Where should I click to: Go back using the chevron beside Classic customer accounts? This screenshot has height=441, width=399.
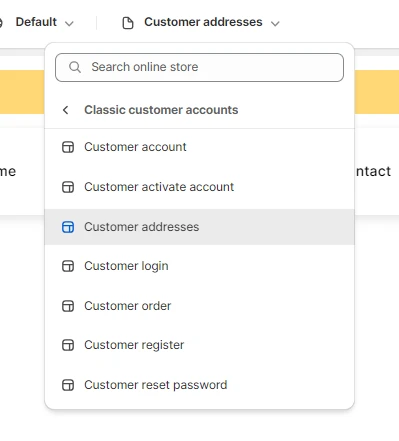(x=66, y=110)
